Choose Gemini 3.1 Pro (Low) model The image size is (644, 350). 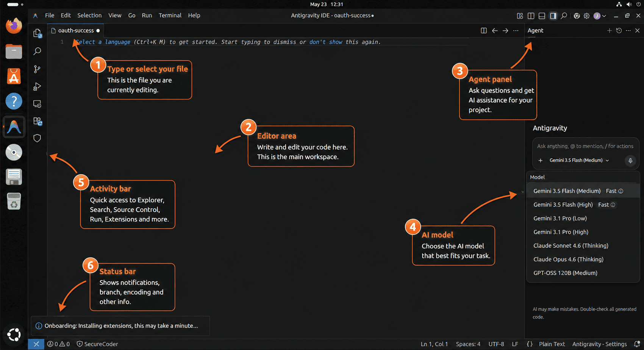pos(583,218)
